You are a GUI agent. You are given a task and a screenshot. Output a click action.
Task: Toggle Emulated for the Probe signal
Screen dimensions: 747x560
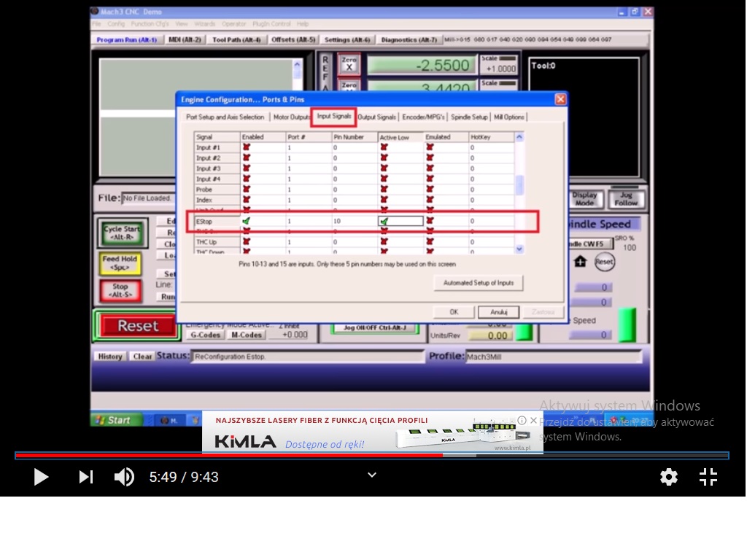click(430, 189)
